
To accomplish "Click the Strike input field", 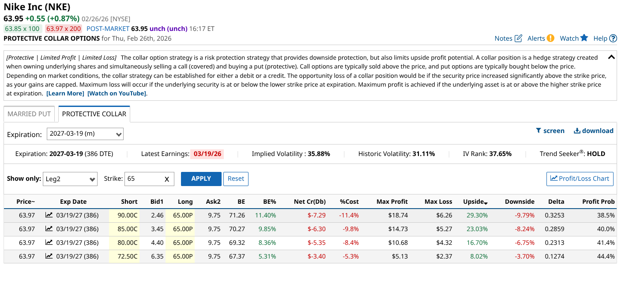I will (143, 179).
